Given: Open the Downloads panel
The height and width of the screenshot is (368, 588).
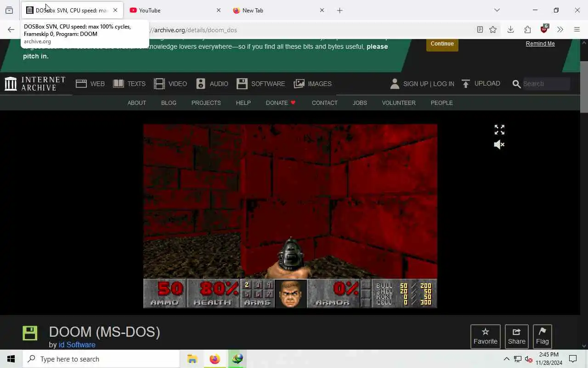Looking at the screenshot, I should click(x=510, y=29).
